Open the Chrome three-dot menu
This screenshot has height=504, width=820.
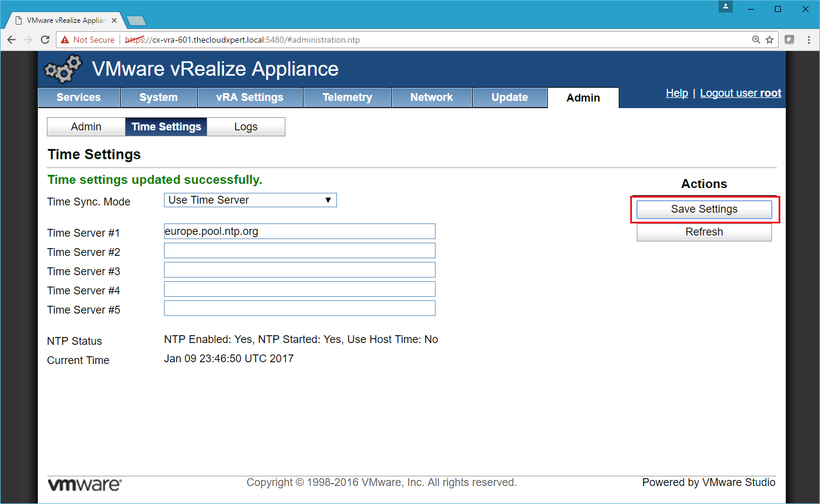pyautogui.click(x=807, y=40)
